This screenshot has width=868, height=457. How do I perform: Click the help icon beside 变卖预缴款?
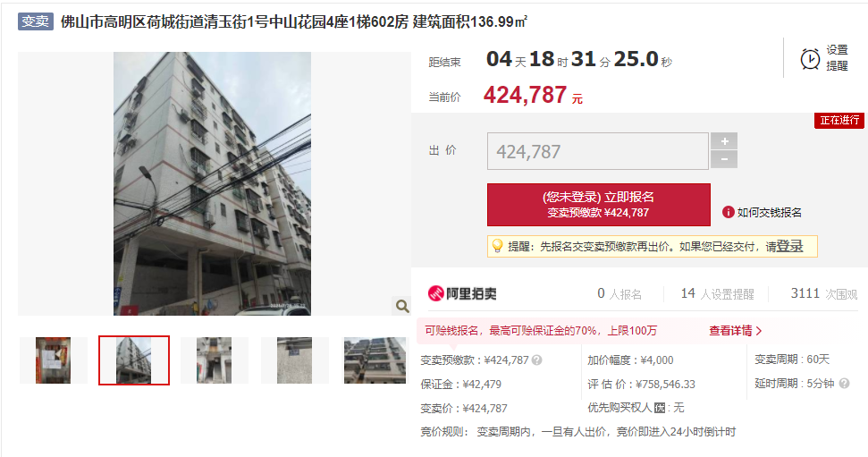pyautogui.click(x=536, y=360)
